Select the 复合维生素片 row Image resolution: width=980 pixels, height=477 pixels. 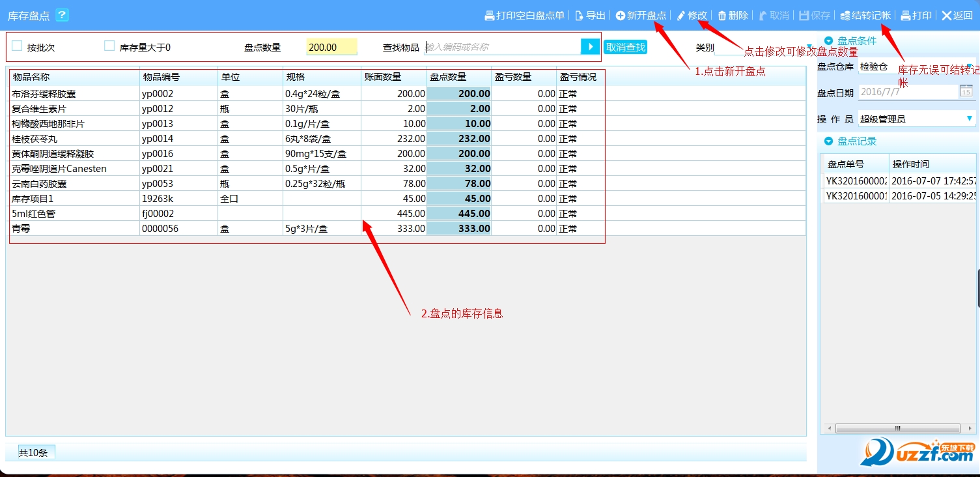tap(407, 109)
